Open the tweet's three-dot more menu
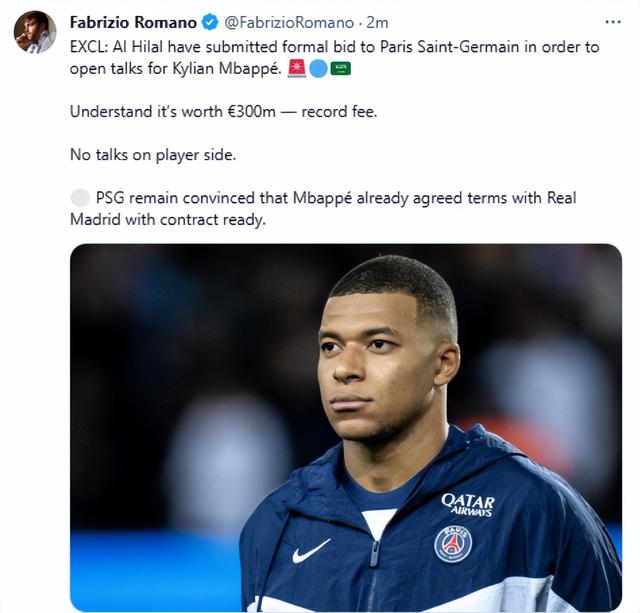 point(612,21)
